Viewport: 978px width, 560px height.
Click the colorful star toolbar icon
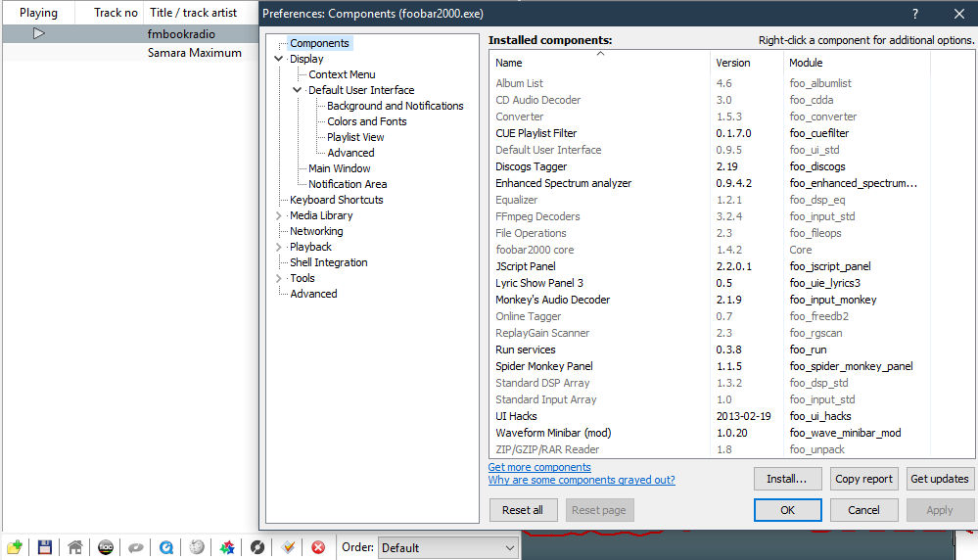pyautogui.click(x=227, y=547)
